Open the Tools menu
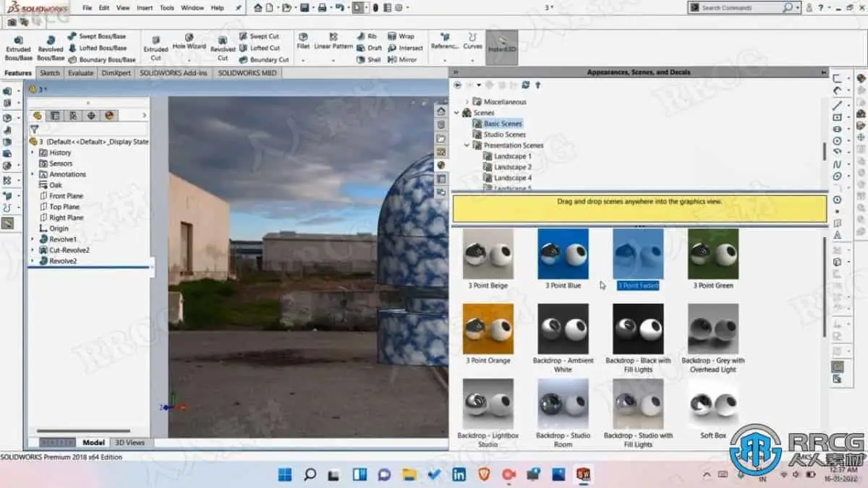 click(166, 7)
